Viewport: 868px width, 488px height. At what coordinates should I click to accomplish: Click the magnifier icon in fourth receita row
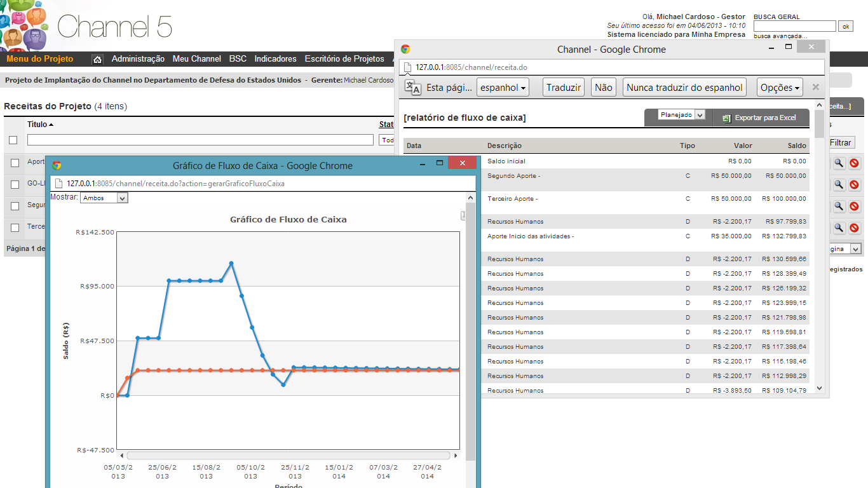[839, 227]
